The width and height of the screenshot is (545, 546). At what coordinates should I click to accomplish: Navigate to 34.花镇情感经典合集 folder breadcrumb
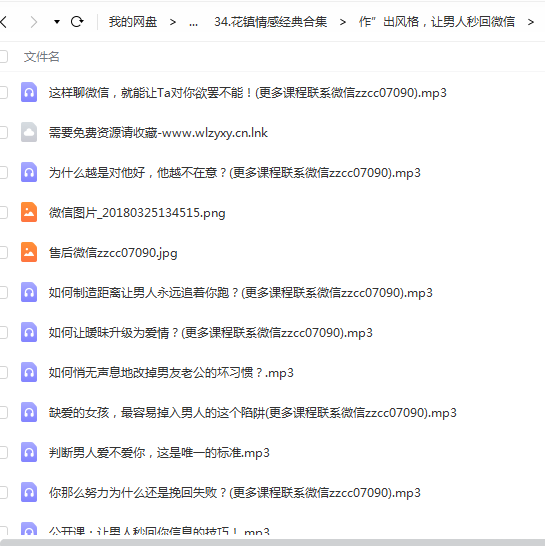(271, 22)
